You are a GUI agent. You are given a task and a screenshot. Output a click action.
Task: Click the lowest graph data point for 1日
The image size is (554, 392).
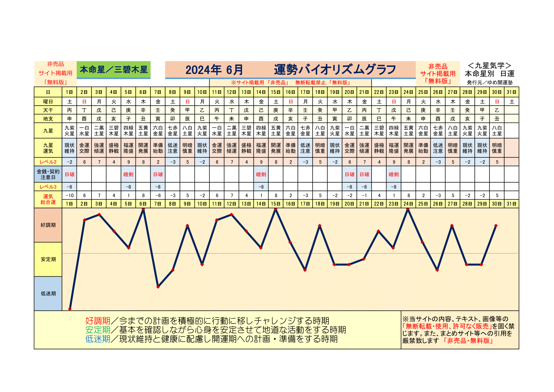70,309
